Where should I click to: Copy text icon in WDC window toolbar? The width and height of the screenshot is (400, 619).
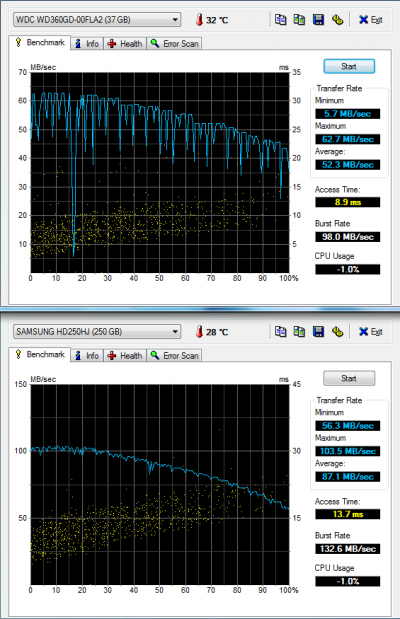pyautogui.click(x=280, y=19)
